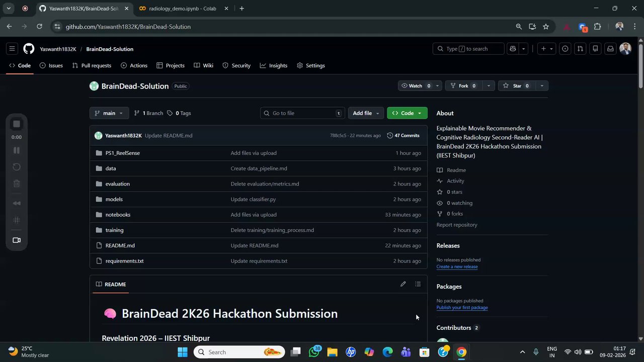Open the Wiki tab

click(204, 65)
